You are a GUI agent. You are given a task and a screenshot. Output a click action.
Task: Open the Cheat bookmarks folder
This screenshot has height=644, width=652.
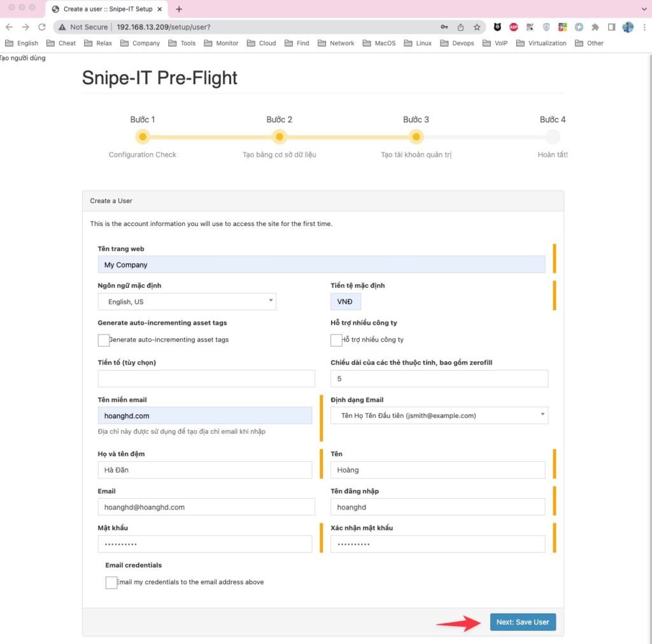pos(61,43)
